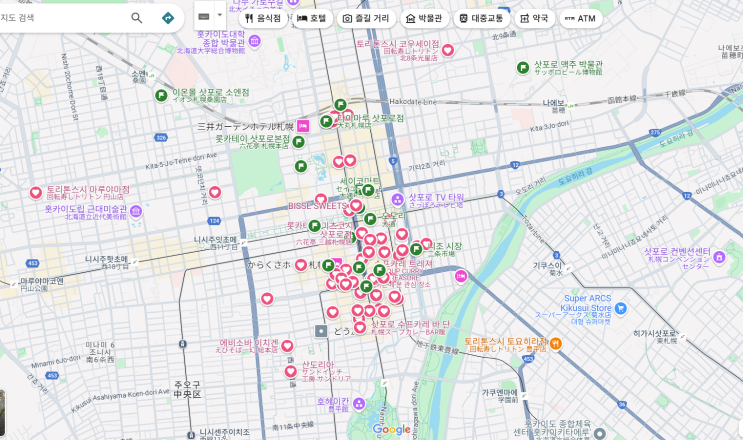Select the saved heart pin at 에비소바 이치겐
Image resolution: width=743 pixels, height=440 pixels.
tap(287, 346)
